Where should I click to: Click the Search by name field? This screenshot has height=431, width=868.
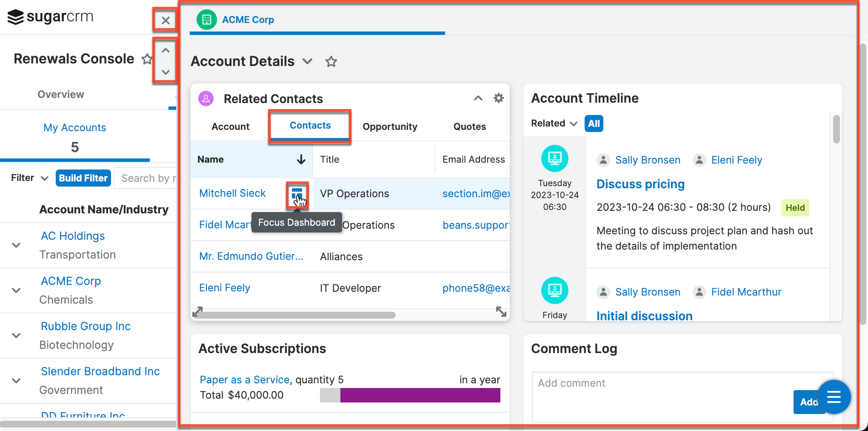point(146,178)
